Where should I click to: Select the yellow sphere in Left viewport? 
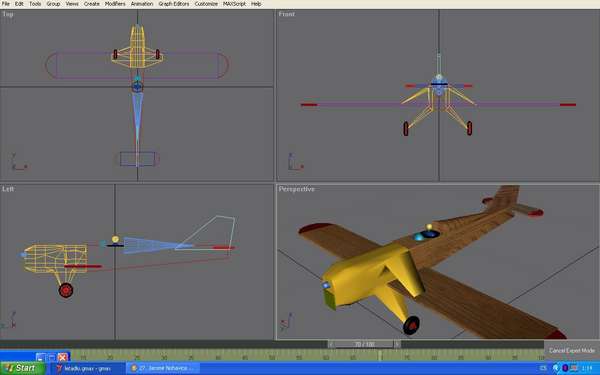(115, 239)
